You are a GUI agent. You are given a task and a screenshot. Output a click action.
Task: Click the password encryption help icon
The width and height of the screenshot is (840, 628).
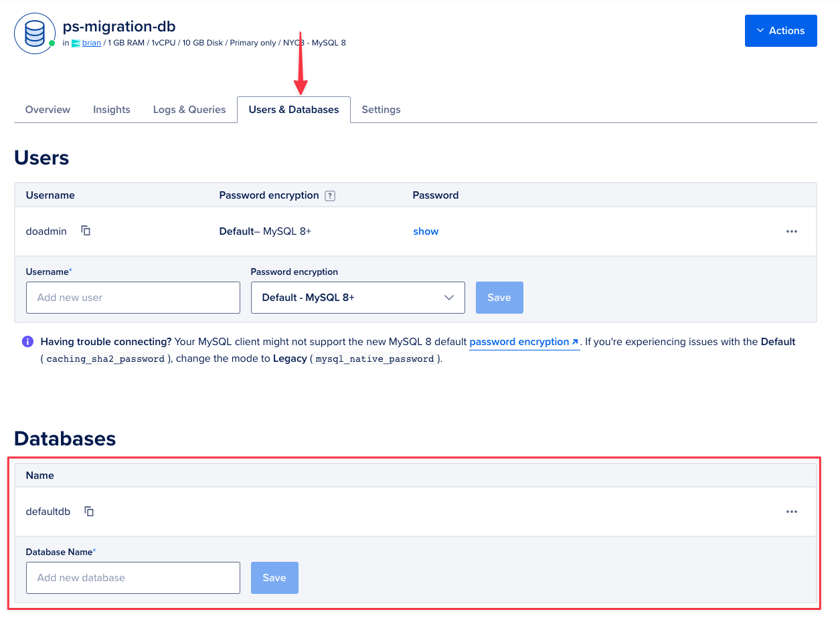coord(329,196)
